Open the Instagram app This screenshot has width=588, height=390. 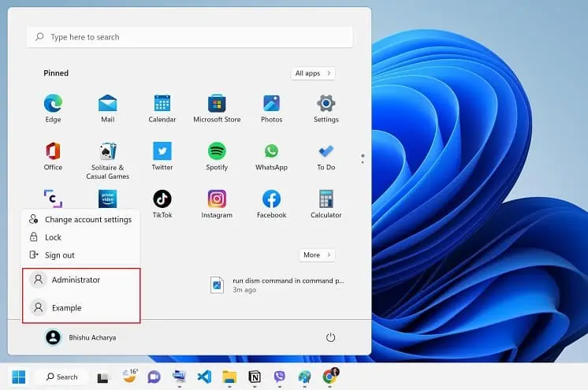click(217, 204)
